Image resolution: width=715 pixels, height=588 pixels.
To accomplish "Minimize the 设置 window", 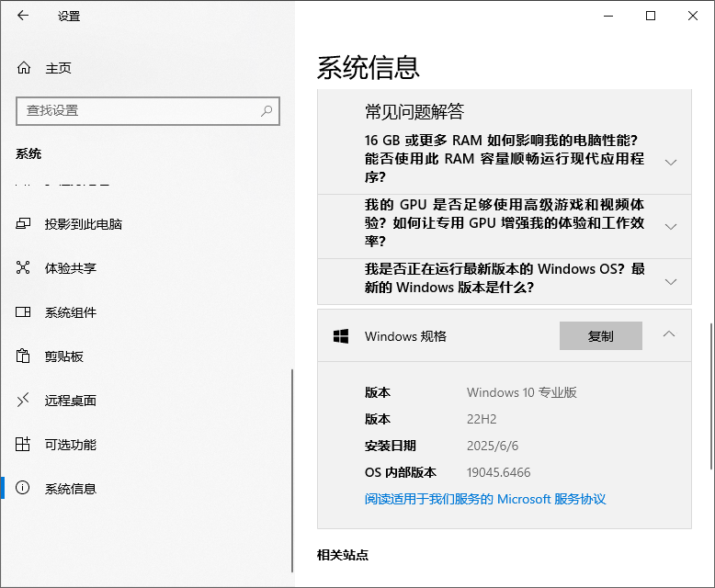I will (608, 16).
